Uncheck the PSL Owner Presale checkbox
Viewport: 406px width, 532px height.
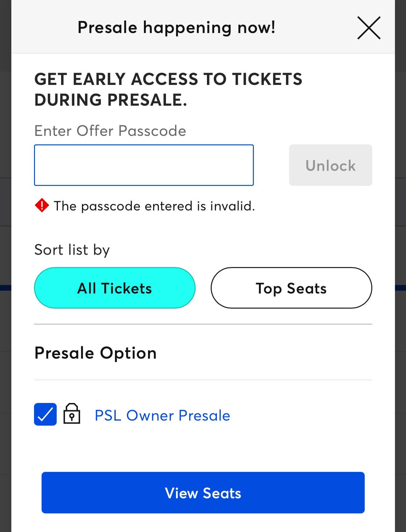45,414
